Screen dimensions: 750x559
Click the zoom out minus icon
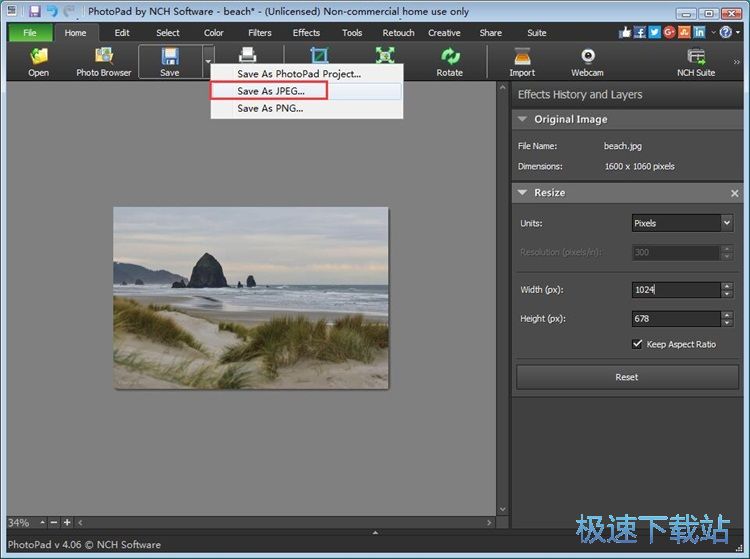pyautogui.click(x=54, y=523)
